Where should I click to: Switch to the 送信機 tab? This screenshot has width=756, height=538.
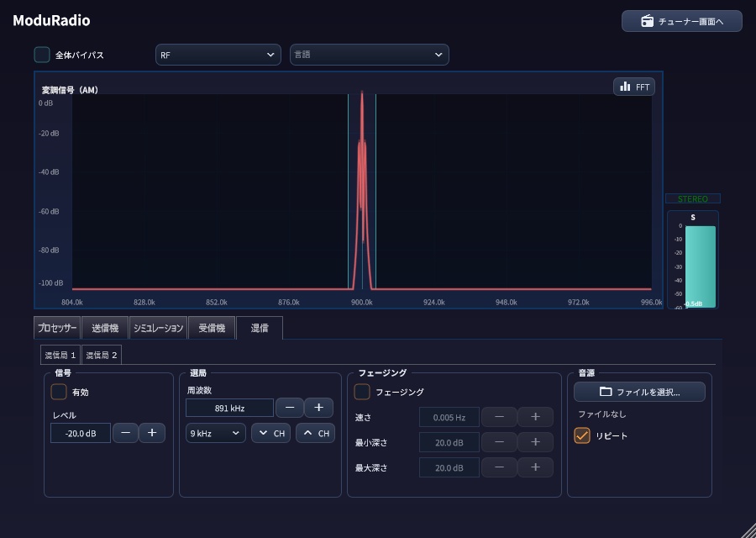click(x=105, y=328)
